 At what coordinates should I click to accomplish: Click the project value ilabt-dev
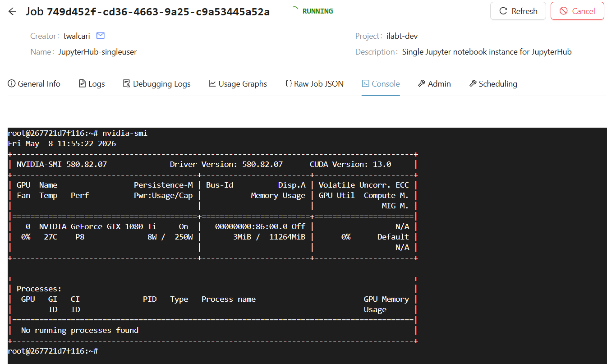402,36
